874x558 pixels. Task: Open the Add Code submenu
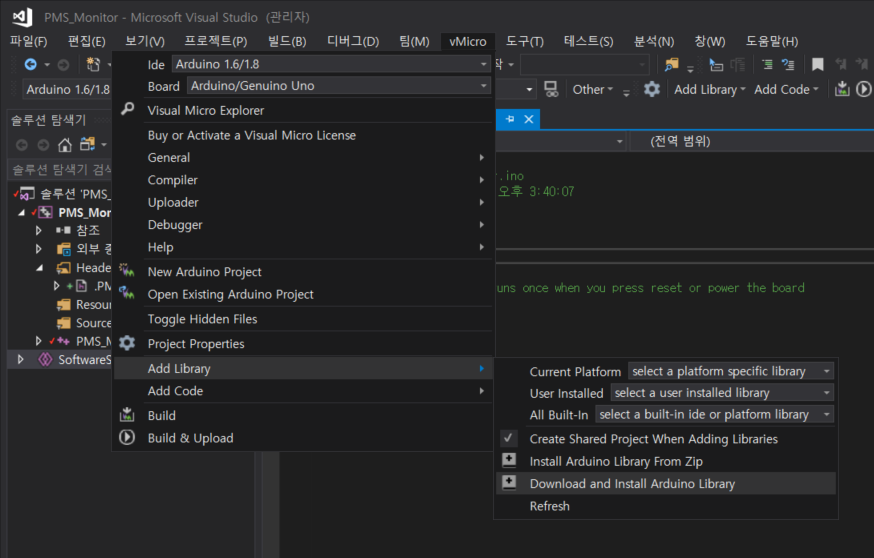(304, 391)
